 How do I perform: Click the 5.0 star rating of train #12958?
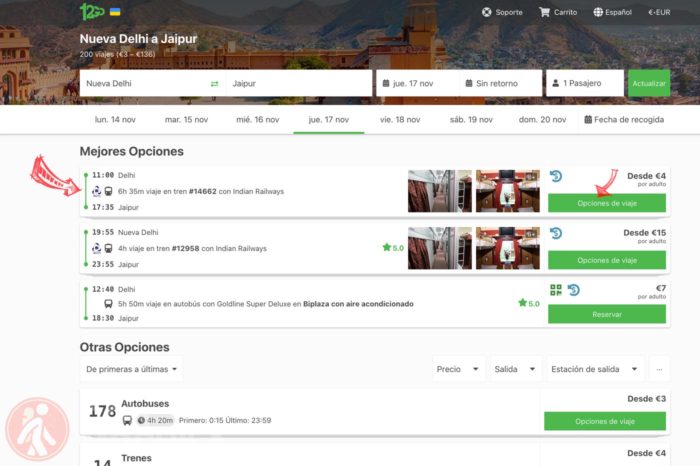point(393,248)
